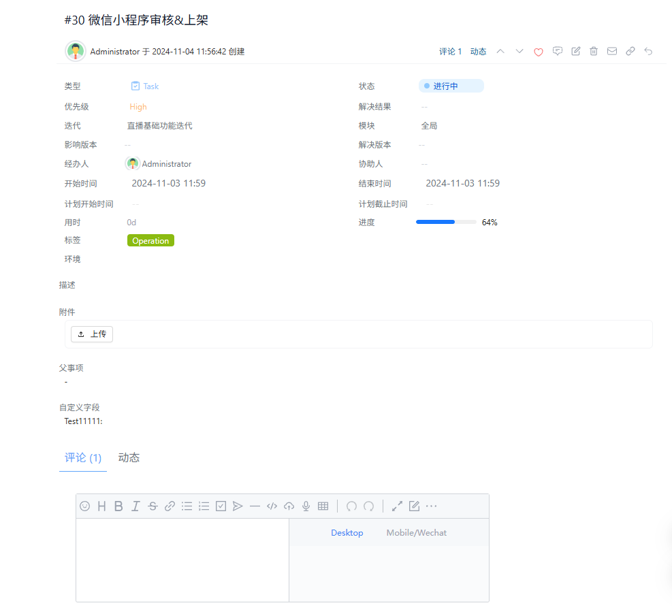Go to next issue with down chevron
Image resolution: width=672 pixels, height=616 pixels.
(519, 52)
